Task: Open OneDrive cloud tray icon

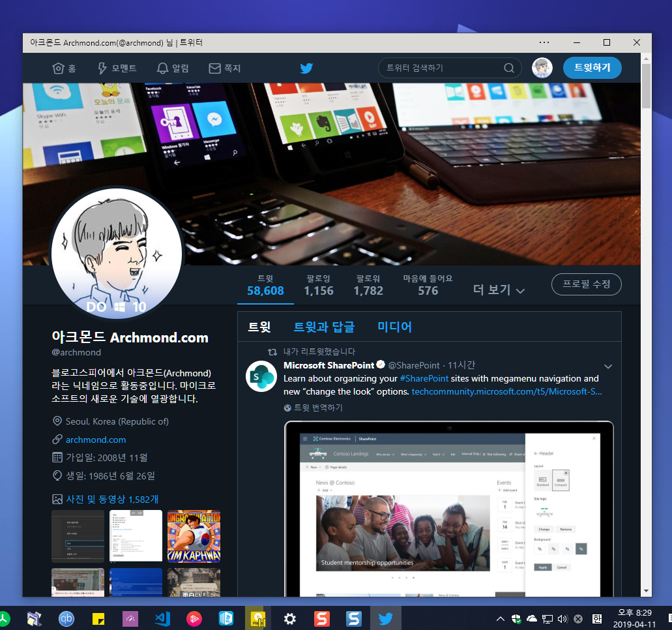Action: pos(532,618)
